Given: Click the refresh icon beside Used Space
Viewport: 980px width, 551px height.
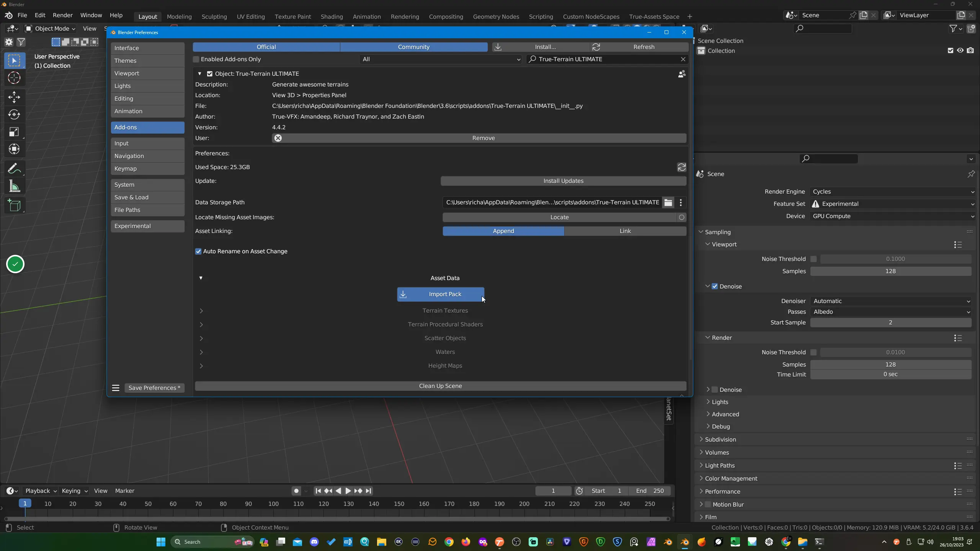Looking at the screenshot, I should pos(681,167).
